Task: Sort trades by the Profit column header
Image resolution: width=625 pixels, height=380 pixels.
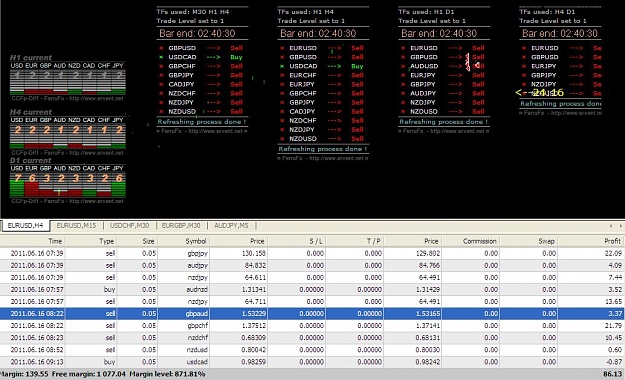Action: [x=591, y=241]
